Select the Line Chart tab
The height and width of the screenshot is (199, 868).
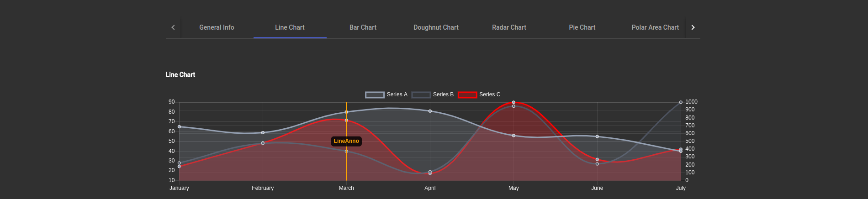coord(290,27)
